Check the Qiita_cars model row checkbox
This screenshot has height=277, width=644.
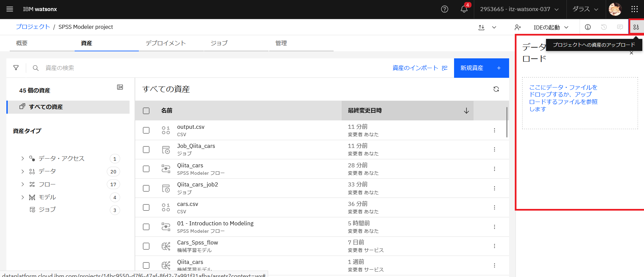coord(146,265)
